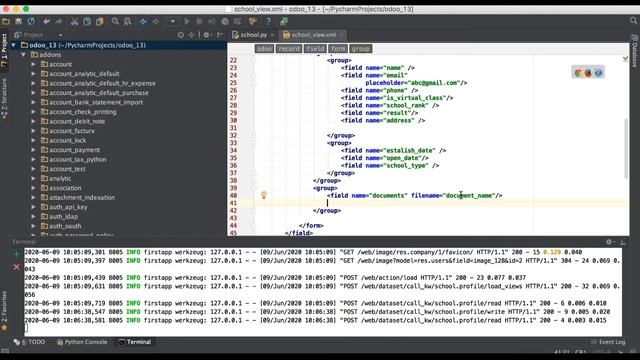Screen dimensions: 640x360
Task: Expand the auth_ldap folder
Action: click(x=33, y=216)
